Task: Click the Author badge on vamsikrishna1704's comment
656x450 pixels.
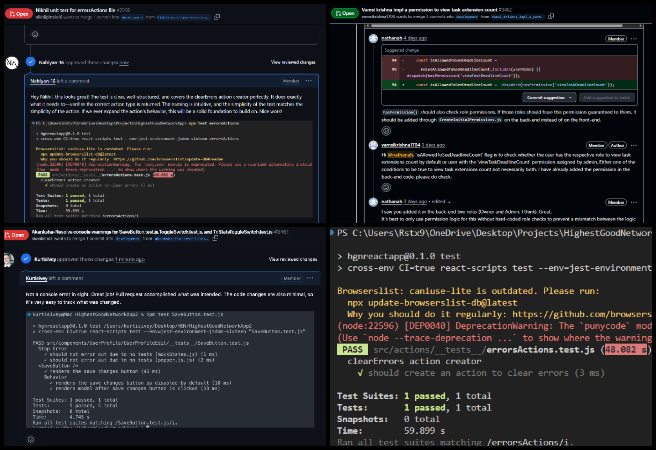Action: pos(617,145)
